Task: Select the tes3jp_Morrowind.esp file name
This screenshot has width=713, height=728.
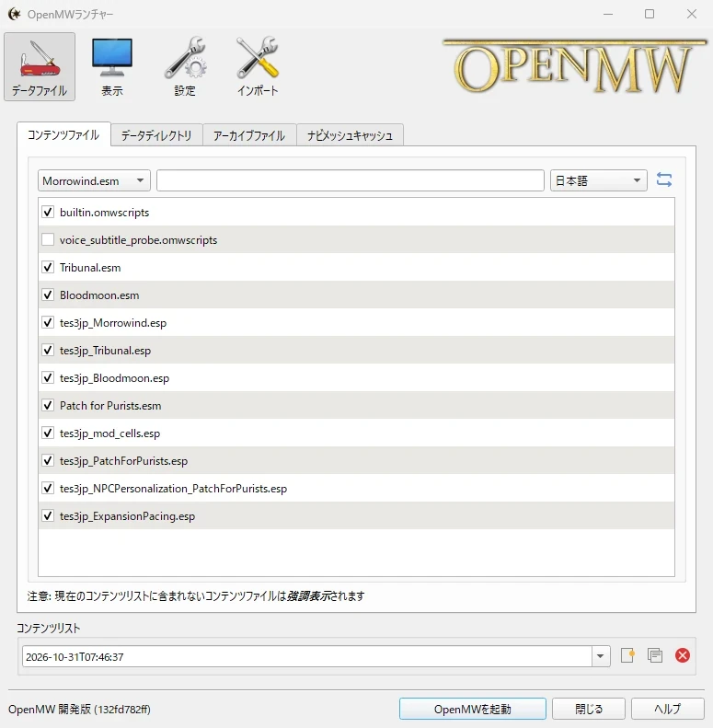Action: click(113, 323)
